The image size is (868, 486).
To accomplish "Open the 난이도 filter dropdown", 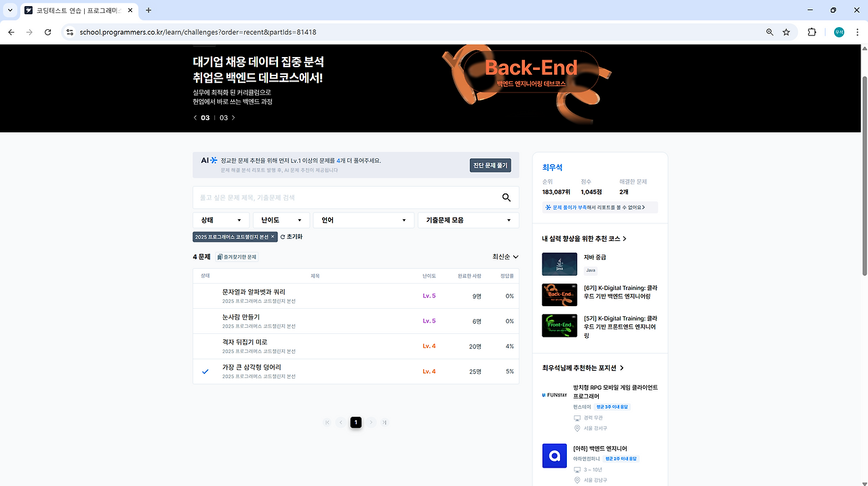I will [281, 220].
